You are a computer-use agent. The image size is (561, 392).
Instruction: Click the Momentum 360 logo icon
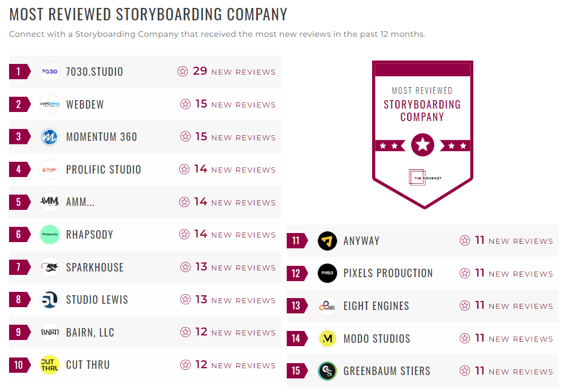tap(50, 137)
